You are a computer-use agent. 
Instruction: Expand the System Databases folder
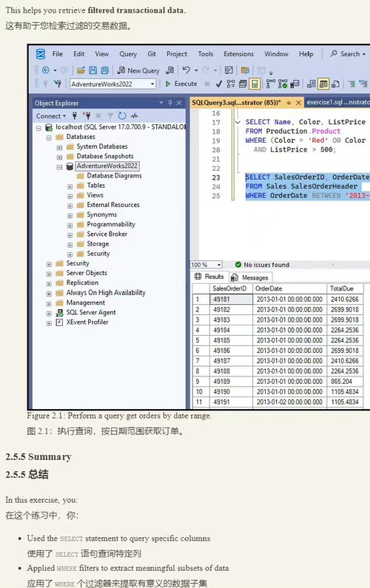[59, 147]
